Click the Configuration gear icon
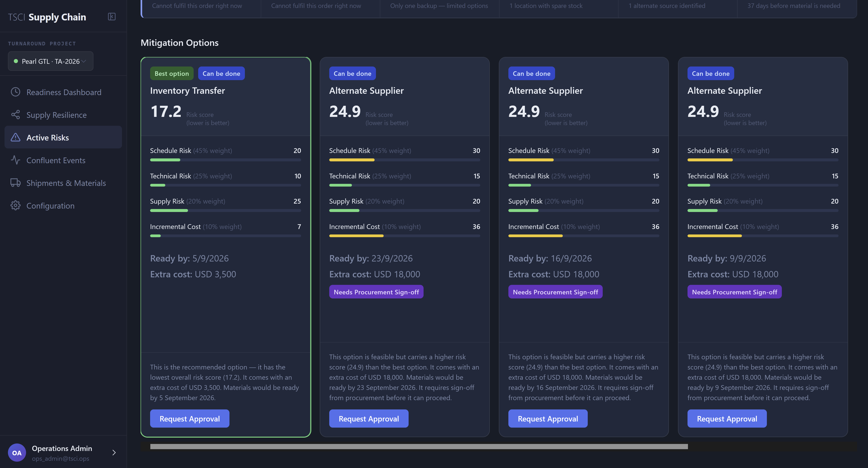The width and height of the screenshot is (868, 468). pos(15,205)
